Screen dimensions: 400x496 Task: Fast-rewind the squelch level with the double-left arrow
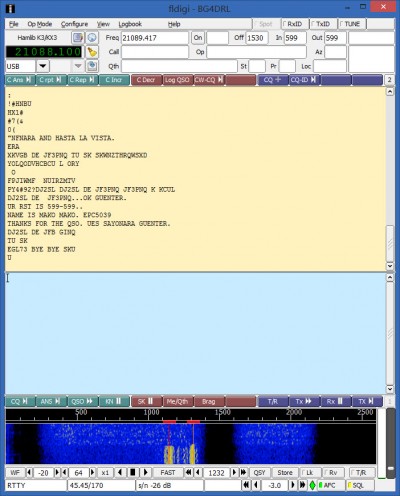pyautogui.click(x=246, y=485)
